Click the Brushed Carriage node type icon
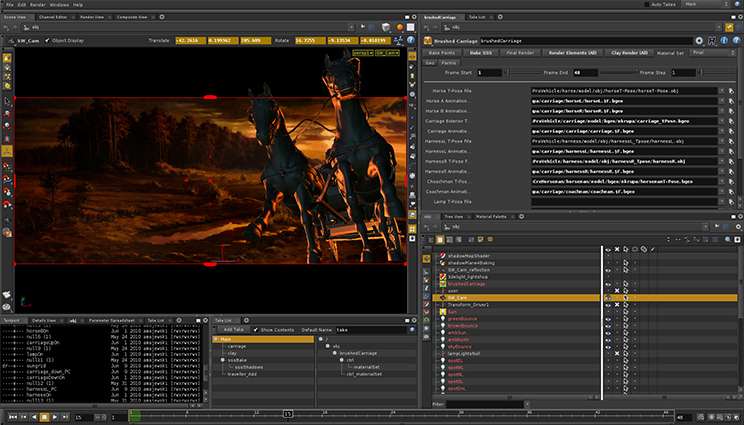The width and height of the screenshot is (744, 425). (x=428, y=41)
